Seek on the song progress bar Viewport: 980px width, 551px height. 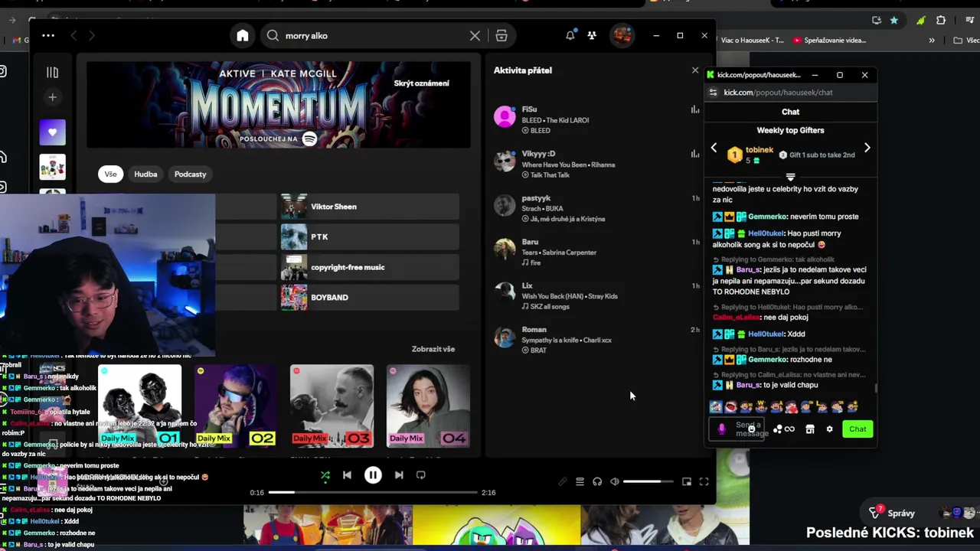pyautogui.click(x=373, y=492)
